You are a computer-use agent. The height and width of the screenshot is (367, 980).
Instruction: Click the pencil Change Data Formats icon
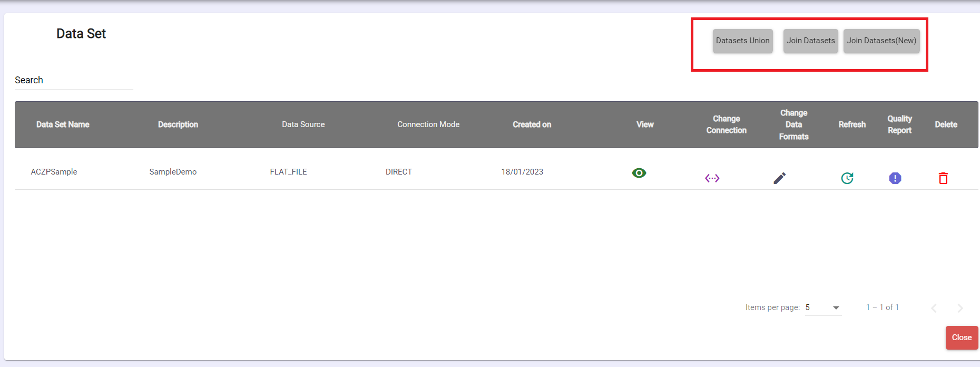779,178
